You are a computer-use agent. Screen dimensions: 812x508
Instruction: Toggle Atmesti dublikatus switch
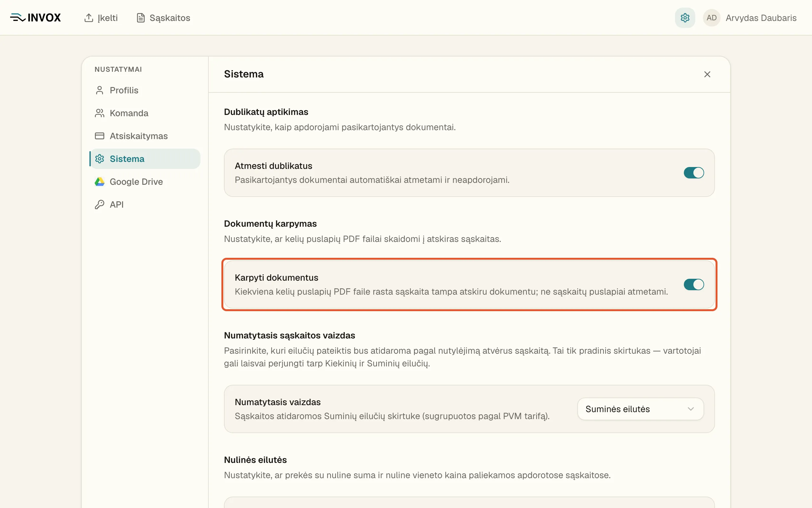694,173
